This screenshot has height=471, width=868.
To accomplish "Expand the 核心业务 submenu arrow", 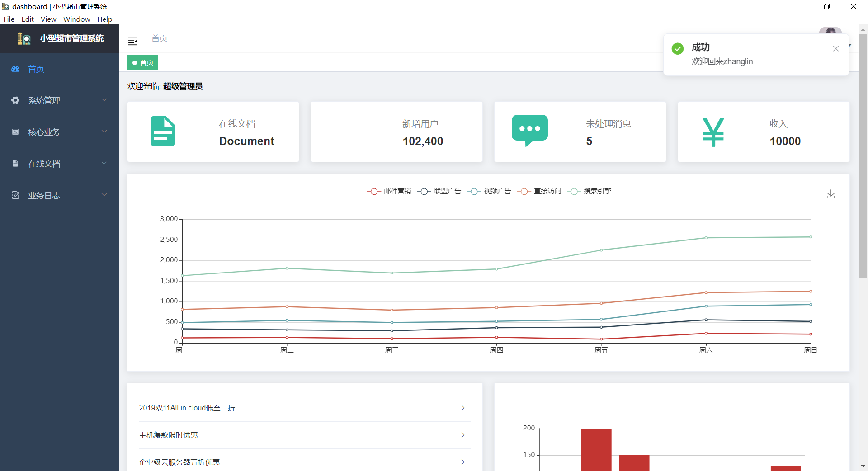I will [104, 132].
